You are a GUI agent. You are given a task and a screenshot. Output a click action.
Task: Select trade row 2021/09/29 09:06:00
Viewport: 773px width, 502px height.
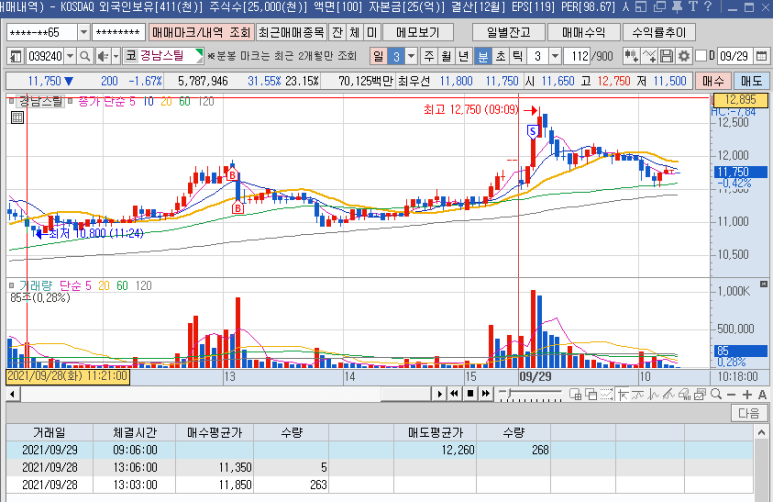(x=380, y=450)
